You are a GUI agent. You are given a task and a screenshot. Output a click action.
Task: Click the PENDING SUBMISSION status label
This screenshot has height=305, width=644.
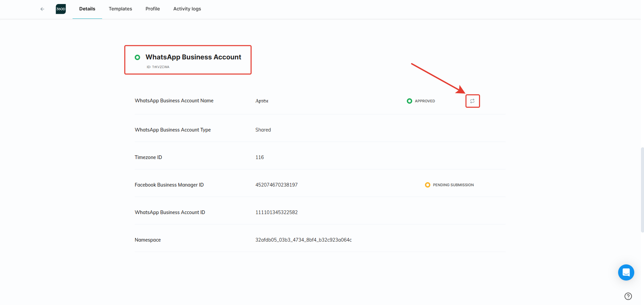453,185
